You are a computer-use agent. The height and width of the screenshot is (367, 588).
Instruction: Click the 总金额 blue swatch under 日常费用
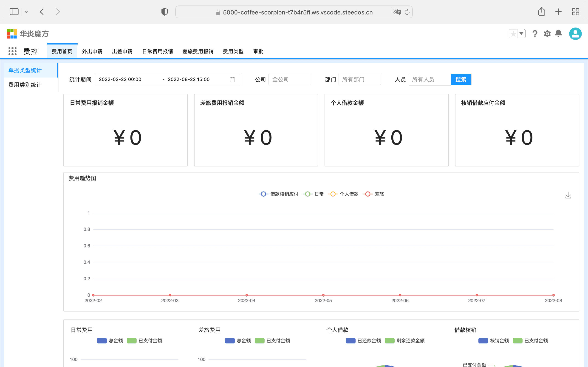point(102,341)
